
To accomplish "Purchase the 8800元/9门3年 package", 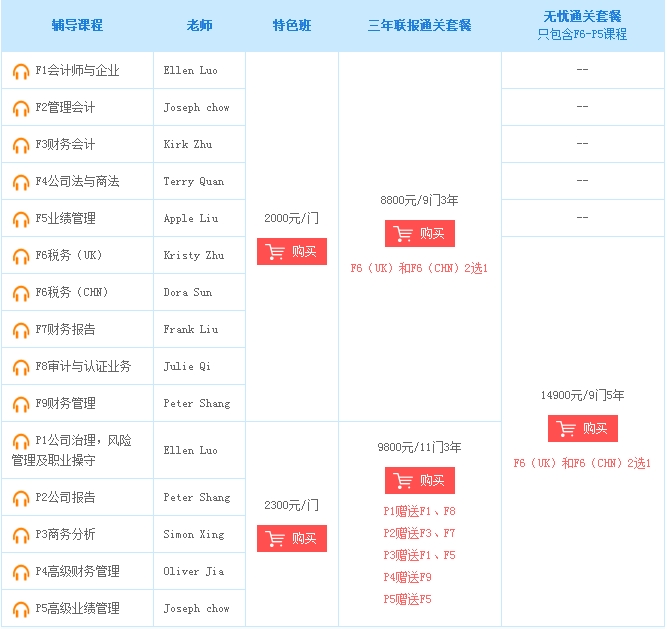I will pos(420,234).
